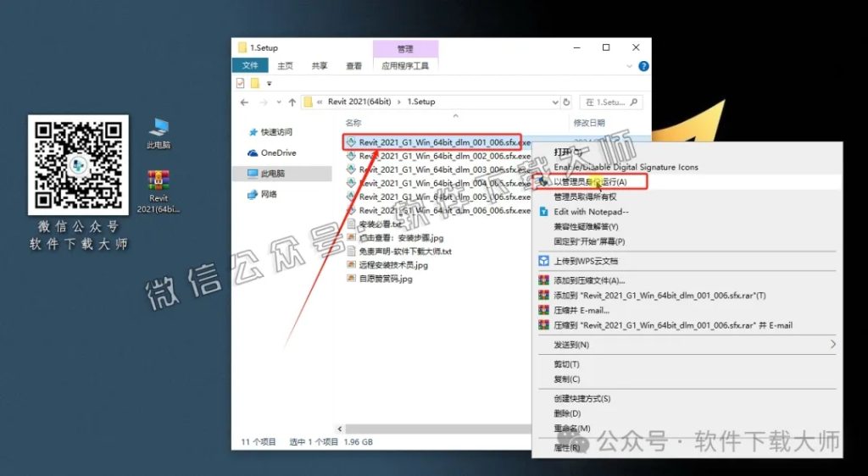Open OneDrive in the navigation pane

272,153
